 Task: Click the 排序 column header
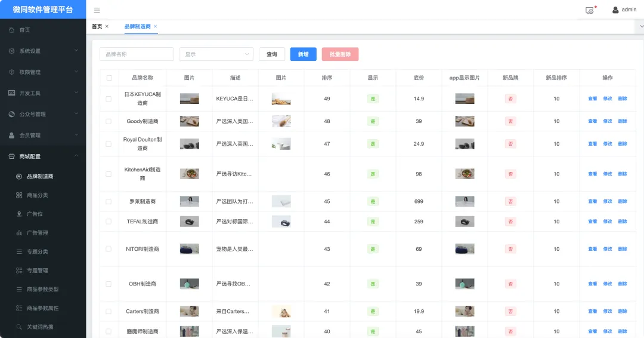[x=327, y=78]
